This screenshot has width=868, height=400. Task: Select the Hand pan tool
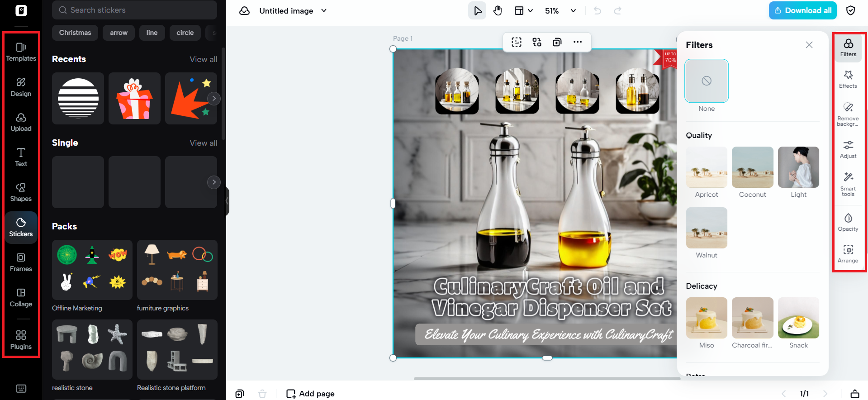pos(498,11)
